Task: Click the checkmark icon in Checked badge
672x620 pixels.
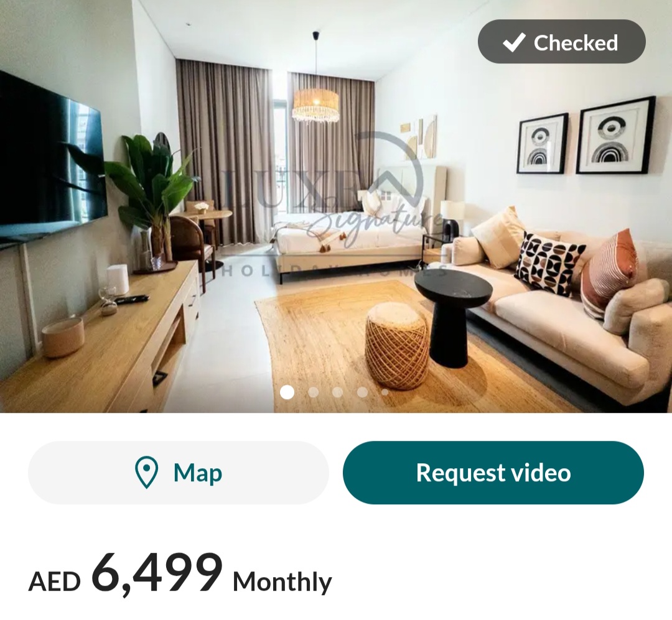Action: (514, 42)
